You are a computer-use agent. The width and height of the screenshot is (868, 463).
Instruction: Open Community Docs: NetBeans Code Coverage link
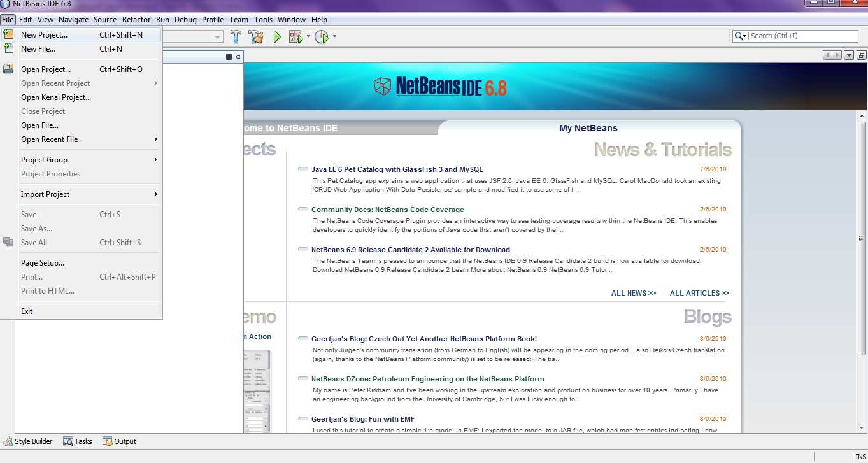388,210
